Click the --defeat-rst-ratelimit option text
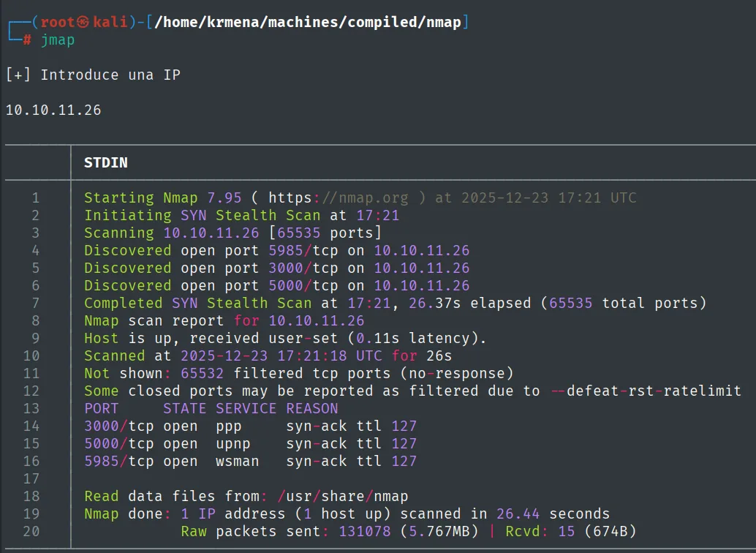The height and width of the screenshot is (553, 756). pos(646,391)
